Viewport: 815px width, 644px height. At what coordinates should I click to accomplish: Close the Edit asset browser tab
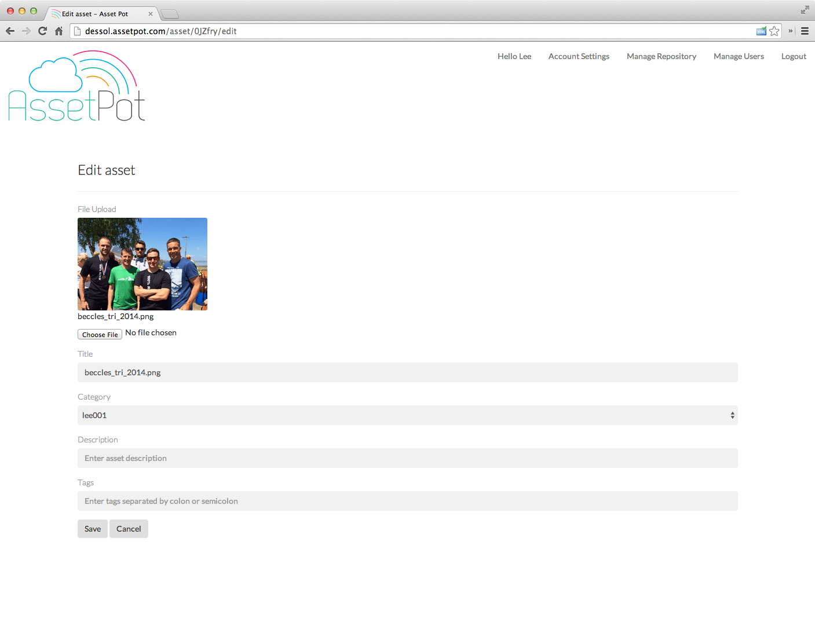click(151, 14)
